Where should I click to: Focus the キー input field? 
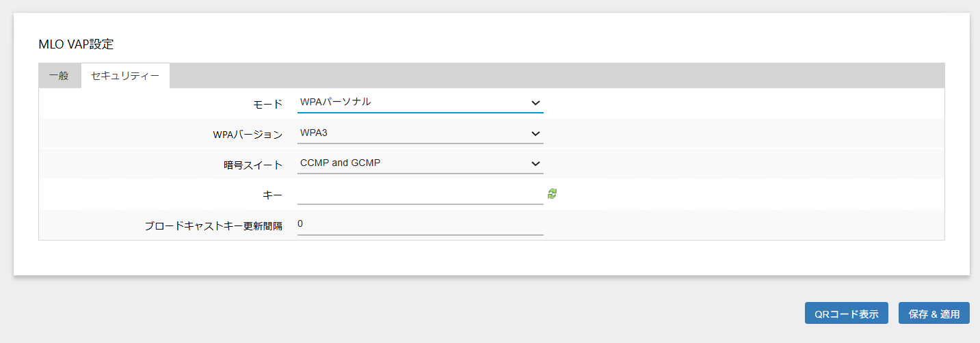(420, 195)
